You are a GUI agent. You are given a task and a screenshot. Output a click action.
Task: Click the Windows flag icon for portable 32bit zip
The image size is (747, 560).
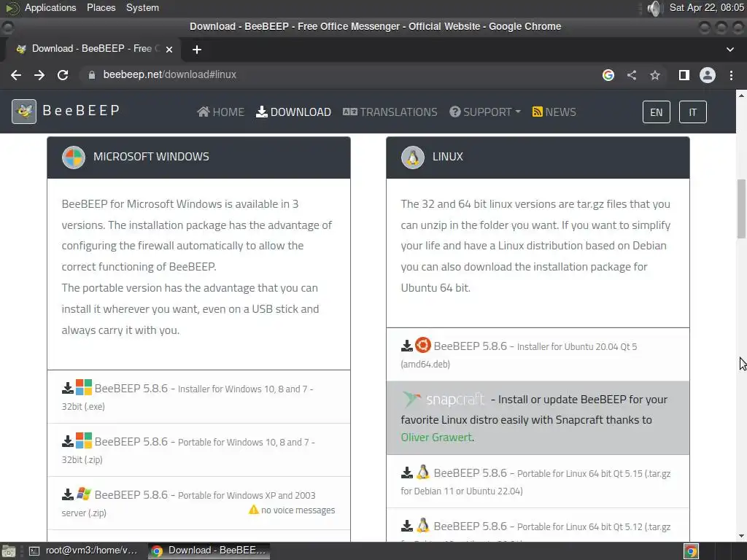point(84,440)
